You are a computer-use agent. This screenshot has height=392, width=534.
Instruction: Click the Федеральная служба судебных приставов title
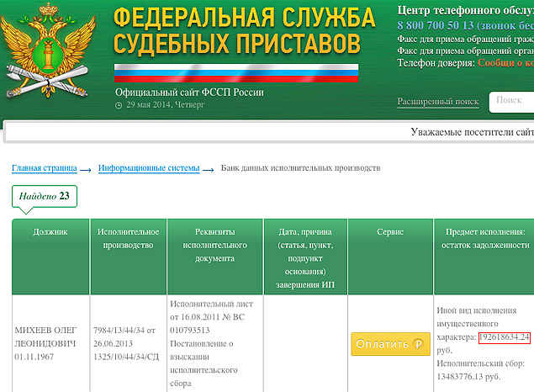click(x=244, y=30)
